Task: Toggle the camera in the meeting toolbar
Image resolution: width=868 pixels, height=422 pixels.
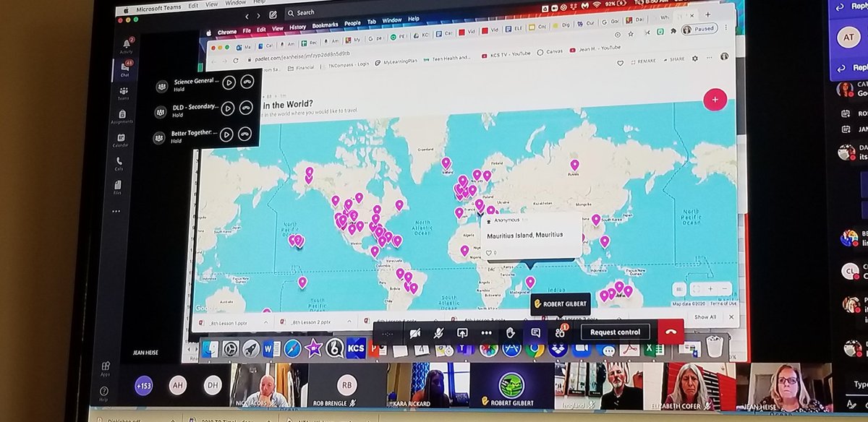Action: tap(415, 332)
